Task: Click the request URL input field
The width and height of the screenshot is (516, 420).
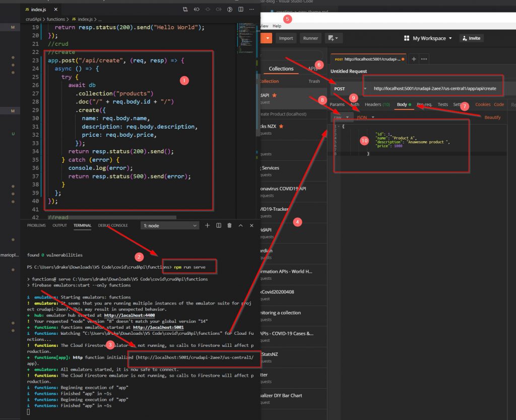Action: (x=434, y=89)
